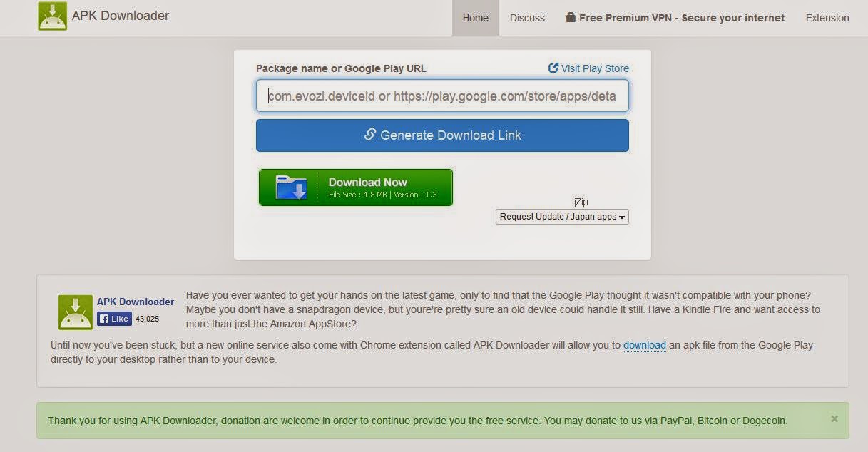Click the jZip label above the dropdown
868x452 pixels.
[x=581, y=202]
